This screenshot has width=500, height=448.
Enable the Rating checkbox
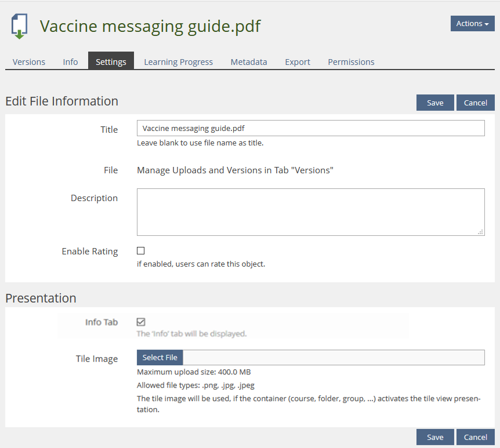click(x=140, y=251)
